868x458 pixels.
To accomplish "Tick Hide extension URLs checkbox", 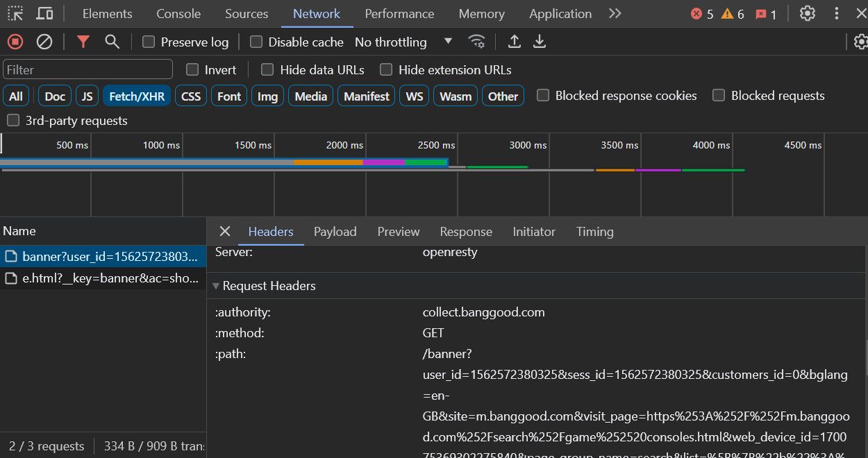I will (386, 69).
